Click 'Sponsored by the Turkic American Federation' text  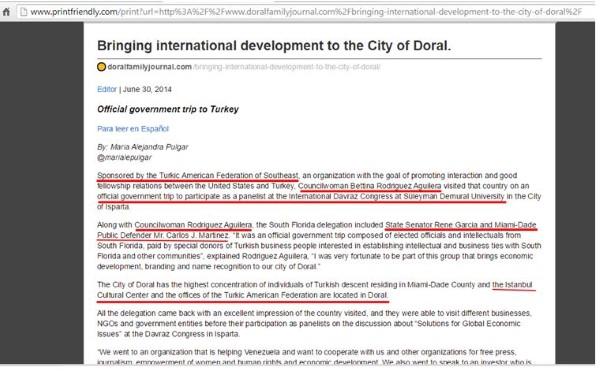pos(197,175)
